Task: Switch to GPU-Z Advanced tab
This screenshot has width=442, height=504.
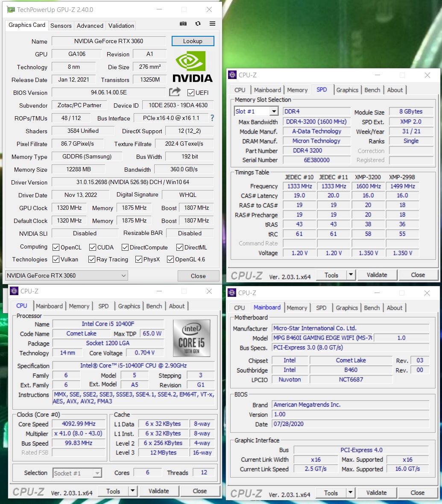Action: click(90, 26)
